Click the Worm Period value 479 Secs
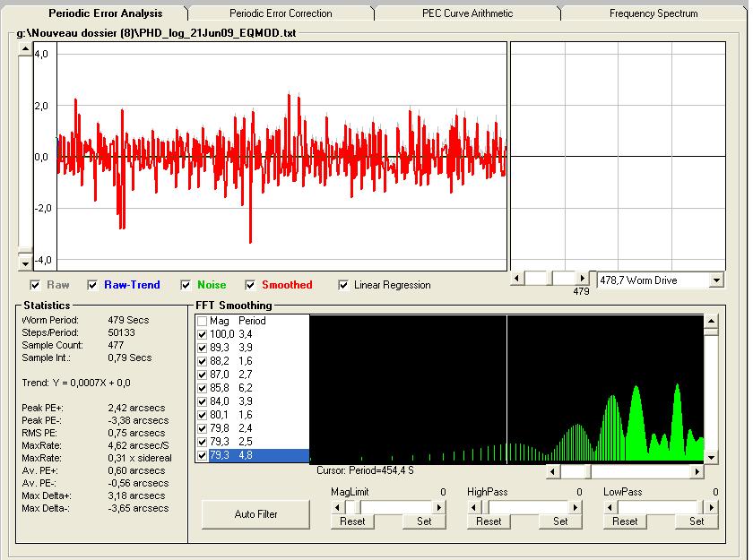Viewport: 753px width, 560px height. click(x=128, y=320)
